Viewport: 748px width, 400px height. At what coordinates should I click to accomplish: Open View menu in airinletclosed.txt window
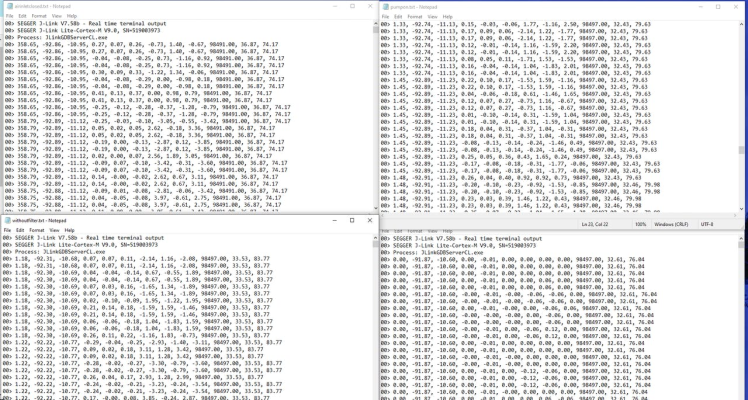click(x=57, y=16)
